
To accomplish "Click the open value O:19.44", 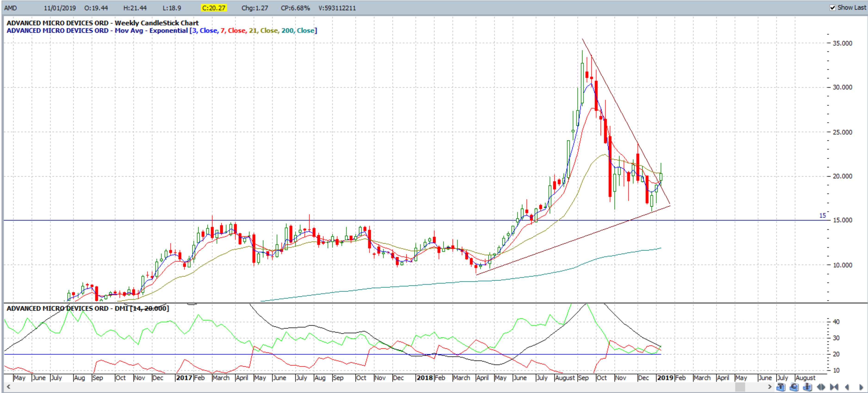I will point(96,8).
